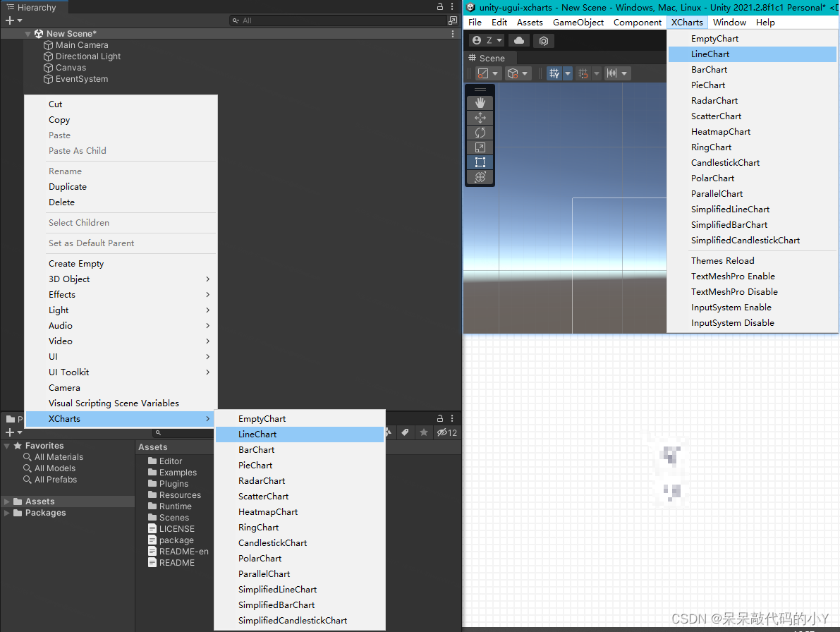Open Project panel more options menu
The height and width of the screenshot is (632, 840).
coord(453,418)
